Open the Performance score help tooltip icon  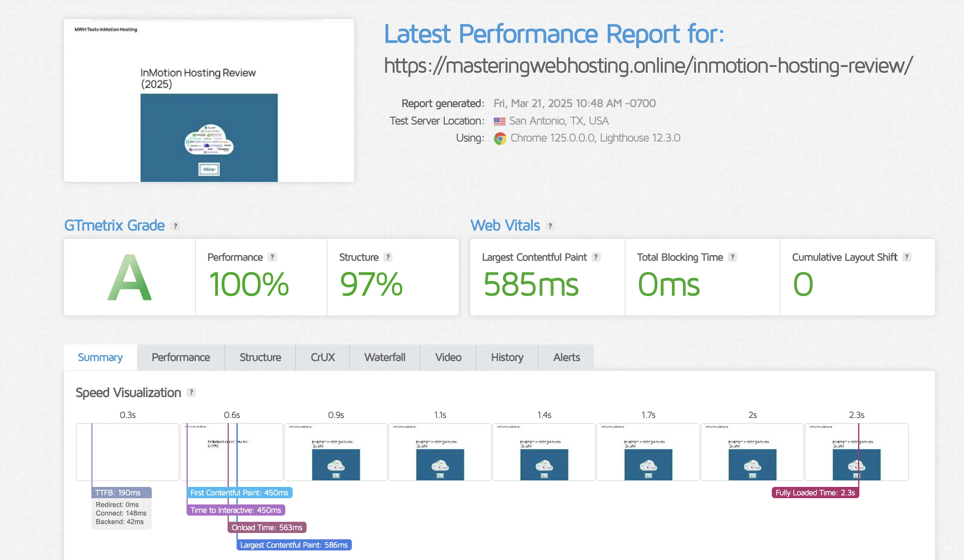(x=272, y=257)
